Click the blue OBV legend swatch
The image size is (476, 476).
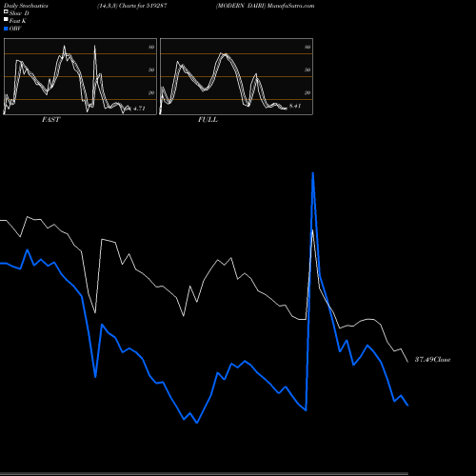coord(6,29)
